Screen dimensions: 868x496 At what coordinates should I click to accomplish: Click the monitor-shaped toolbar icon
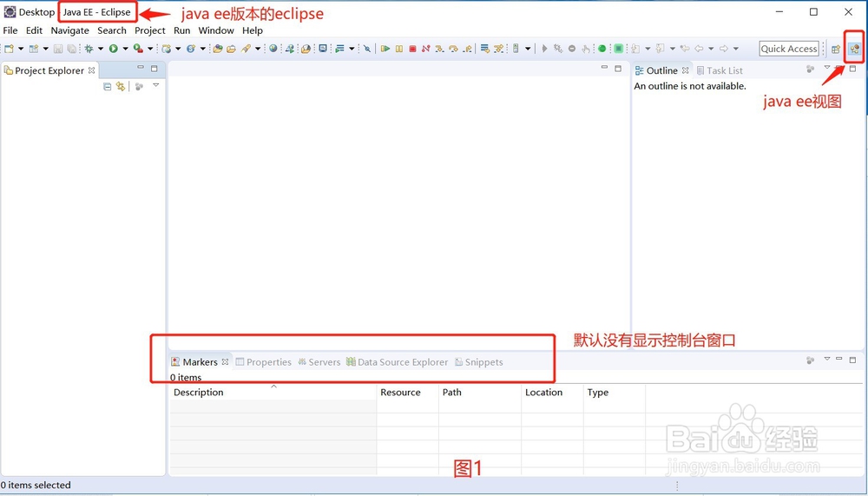(323, 49)
